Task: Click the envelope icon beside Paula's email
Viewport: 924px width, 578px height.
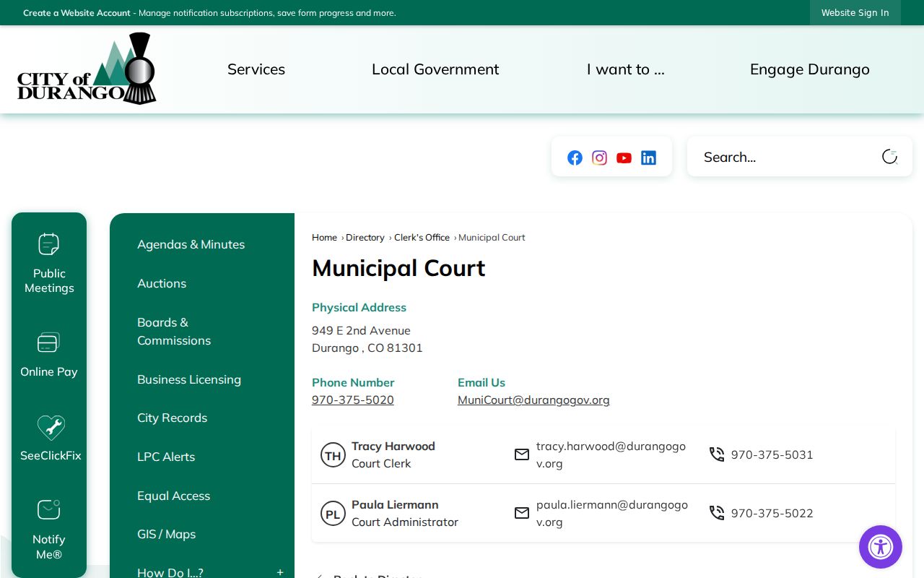Action: [x=522, y=513]
